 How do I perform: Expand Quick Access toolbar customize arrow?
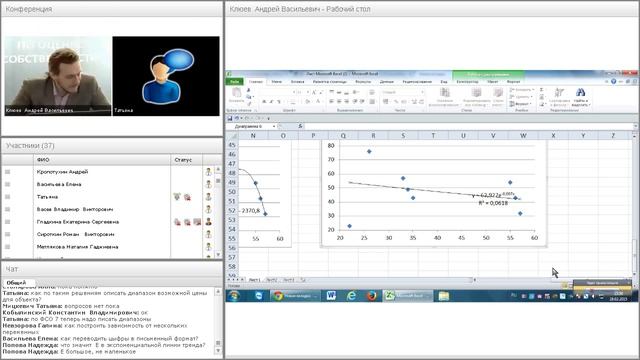click(x=269, y=118)
